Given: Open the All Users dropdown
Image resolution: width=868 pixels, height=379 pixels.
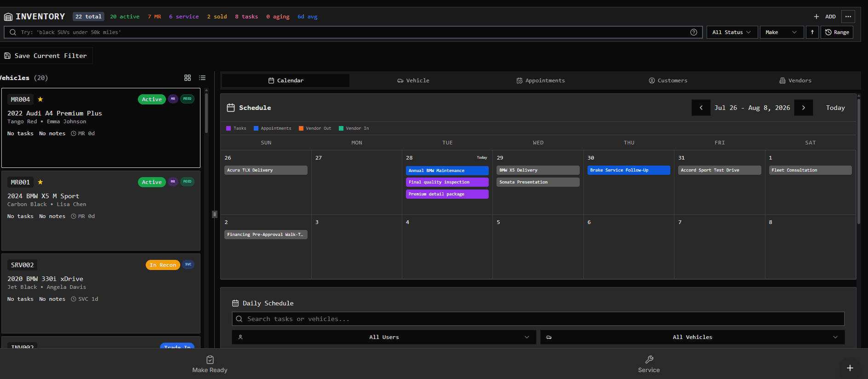Looking at the screenshot, I should 384,337.
